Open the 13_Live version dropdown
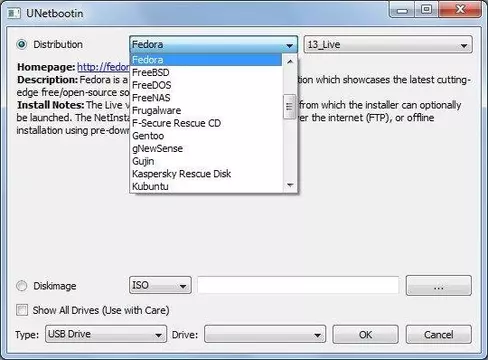 388,45
